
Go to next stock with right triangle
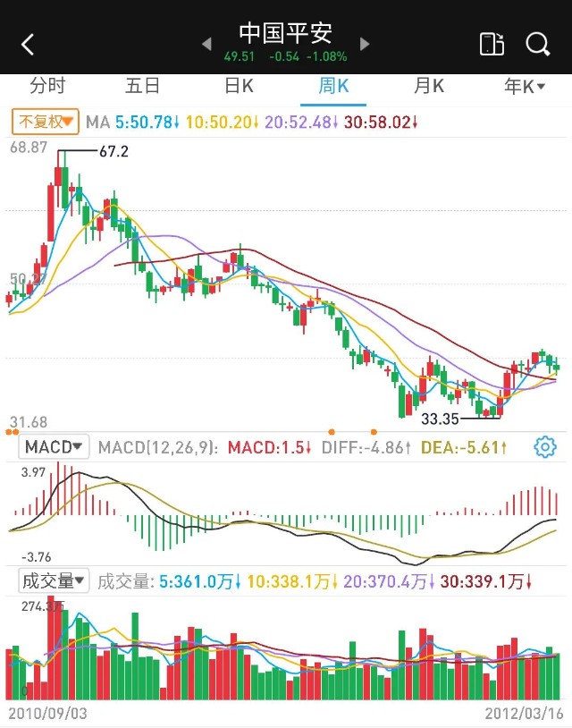click(x=364, y=44)
